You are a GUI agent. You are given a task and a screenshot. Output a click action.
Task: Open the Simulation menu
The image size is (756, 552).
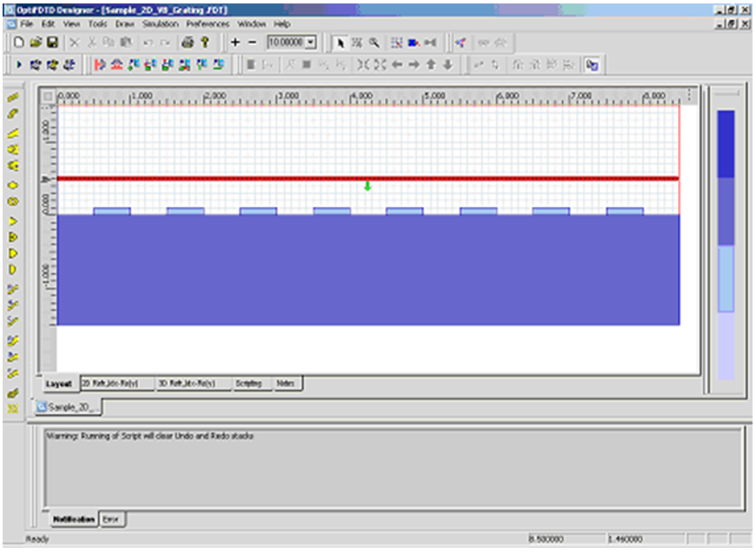tap(160, 24)
